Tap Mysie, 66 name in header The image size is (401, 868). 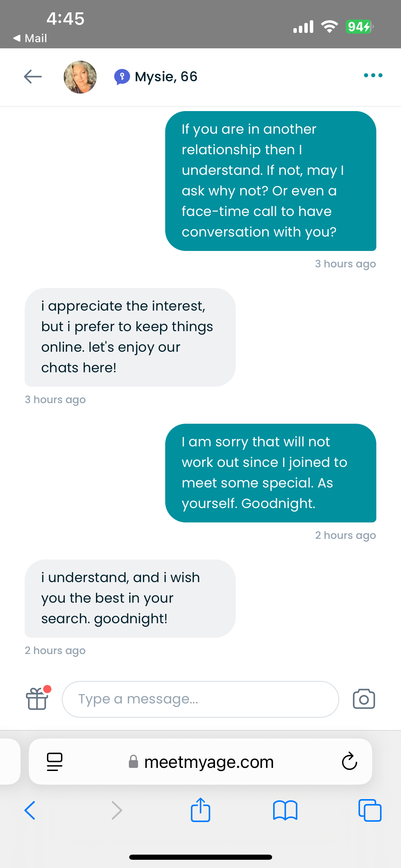[166, 77]
